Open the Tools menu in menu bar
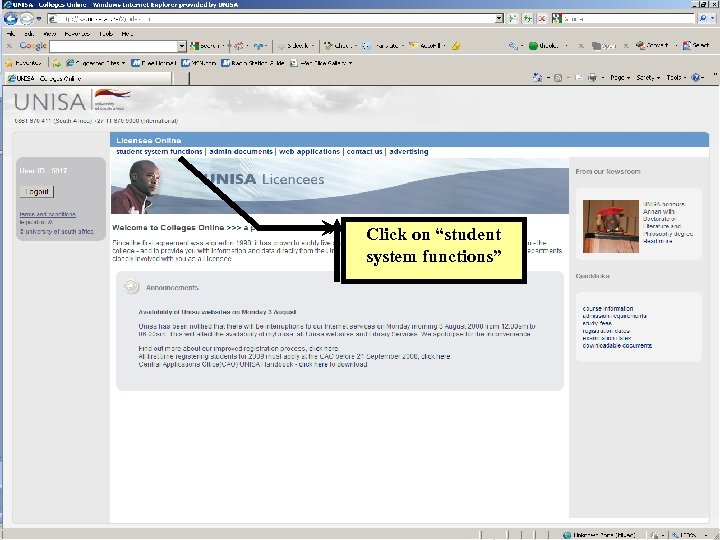 point(106,34)
